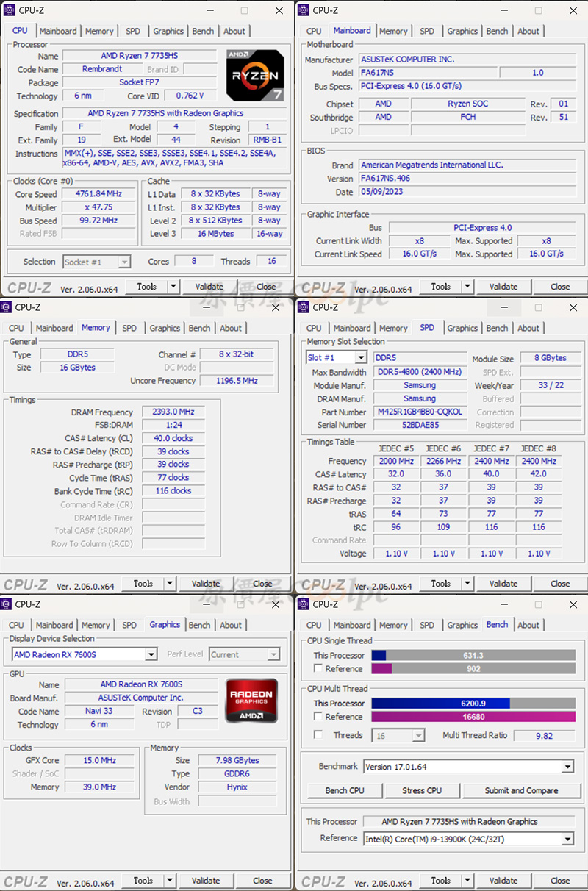The width and height of the screenshot is (588, 891).
Task: Expand the Tools arrow in the SPD tab window
Action: click(467, 584)
